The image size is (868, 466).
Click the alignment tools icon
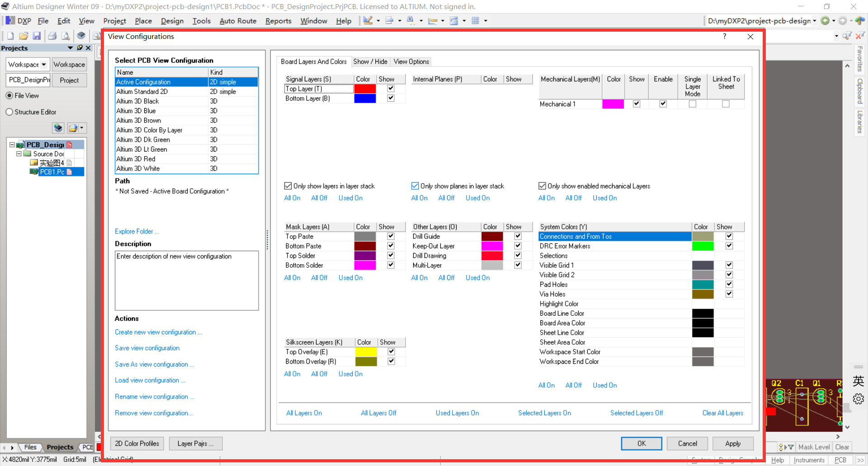pyautogui.click(x=389, y=21)
